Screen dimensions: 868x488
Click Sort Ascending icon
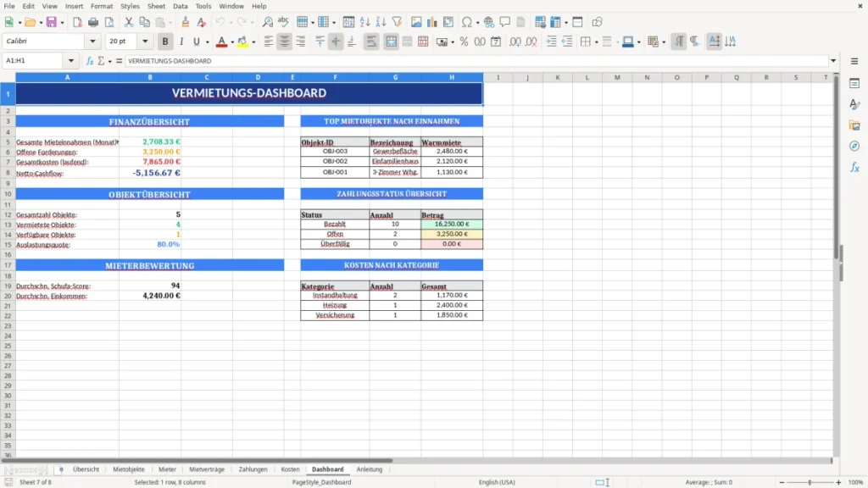coord(364,22)
